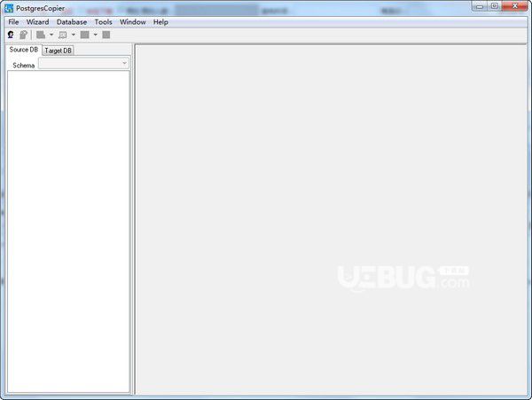Click the third grey square toolbar icon
The width and height of the screenshot is (532, 400).
click(x=85, y=35)
